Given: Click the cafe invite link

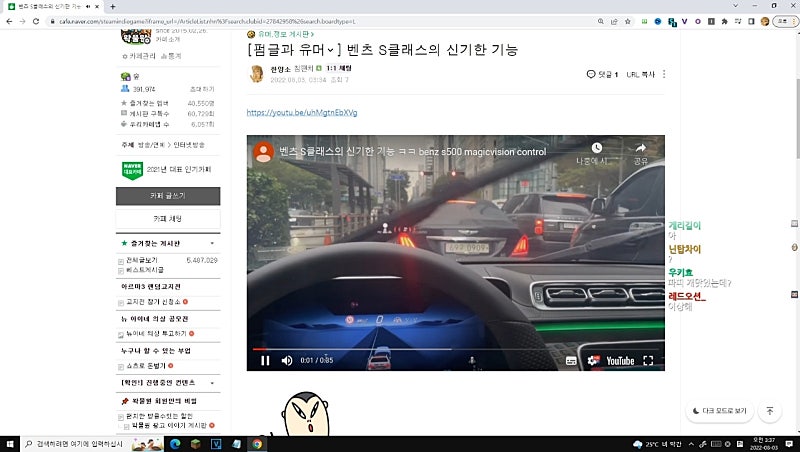Looking at the screenshot, I should pyautogui.click(x=202, y=89).
